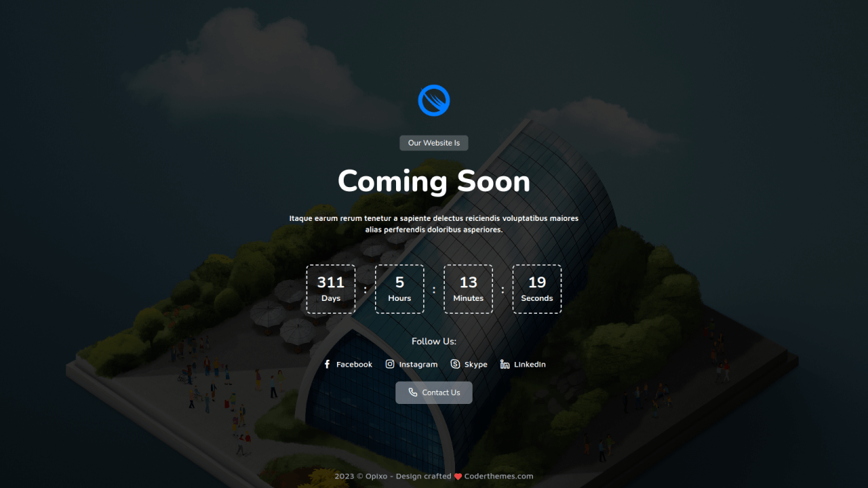The width and height of the screenshot is (868, 488).
Task: Click the phone icon inside Contact Us button
Action: (x=412, y=392)
